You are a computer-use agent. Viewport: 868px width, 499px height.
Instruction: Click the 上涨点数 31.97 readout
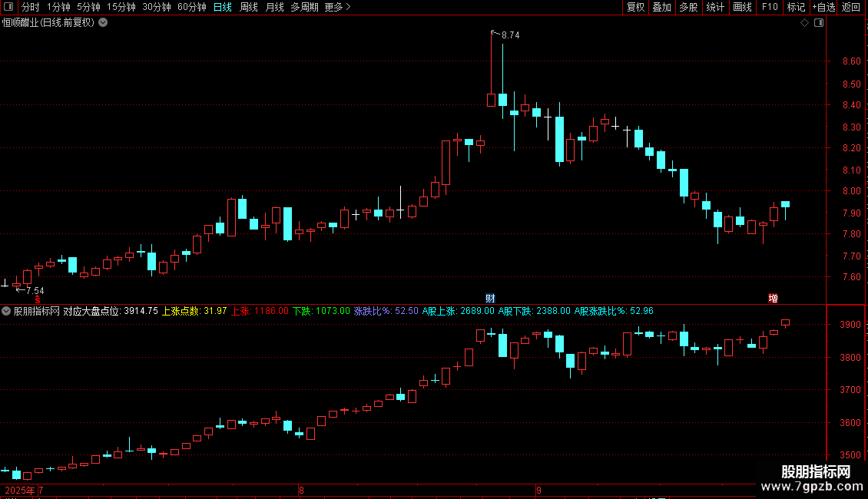click(194, 311)
